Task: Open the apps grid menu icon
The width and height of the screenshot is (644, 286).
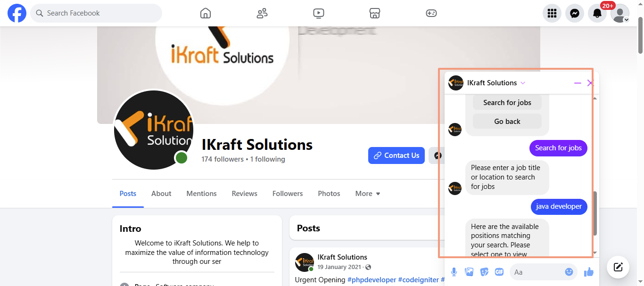Action: [552, 13]
